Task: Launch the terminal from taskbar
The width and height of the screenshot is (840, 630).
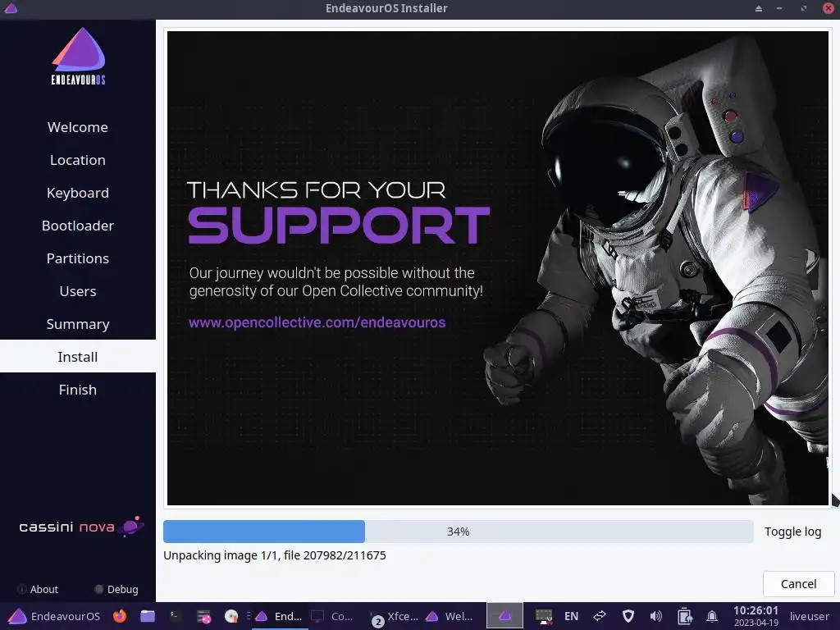Action: click(176, 616)
